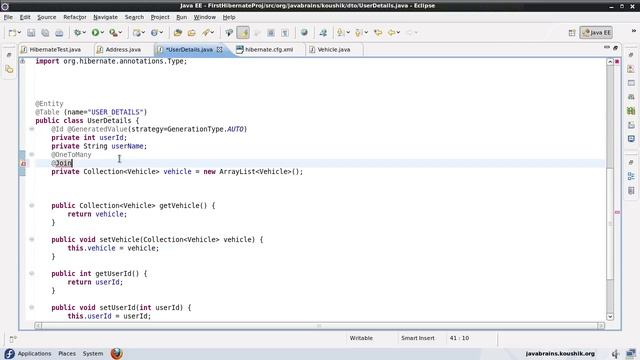Collapse the setUserId method fold
Screen dimensions: 640x360
tap(31, 307)
